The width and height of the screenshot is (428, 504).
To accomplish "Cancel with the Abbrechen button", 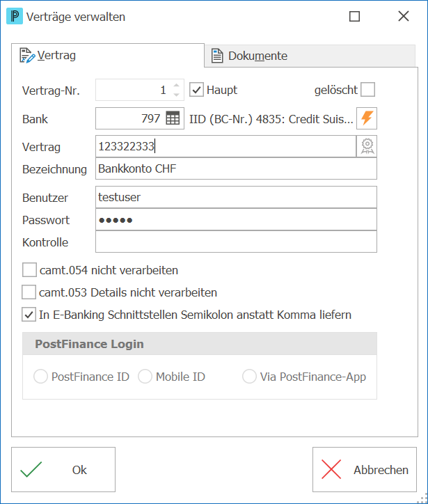I will (x=365, y=470).
